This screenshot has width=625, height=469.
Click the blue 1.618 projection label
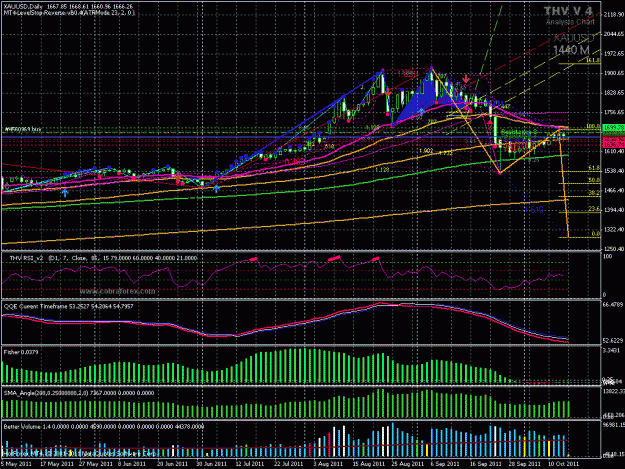pos(534,210)
